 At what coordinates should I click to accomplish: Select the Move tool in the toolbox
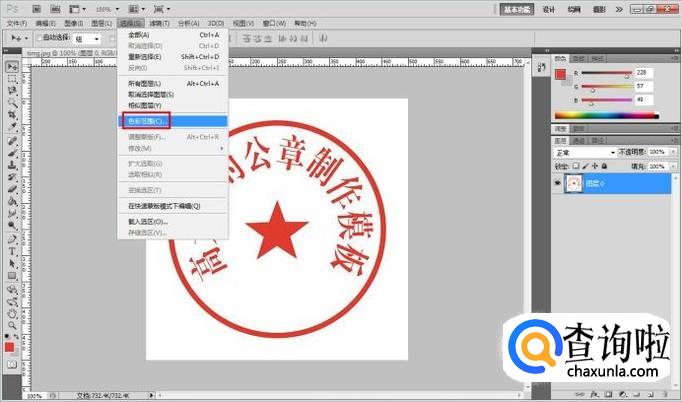(x=12, y=67)
